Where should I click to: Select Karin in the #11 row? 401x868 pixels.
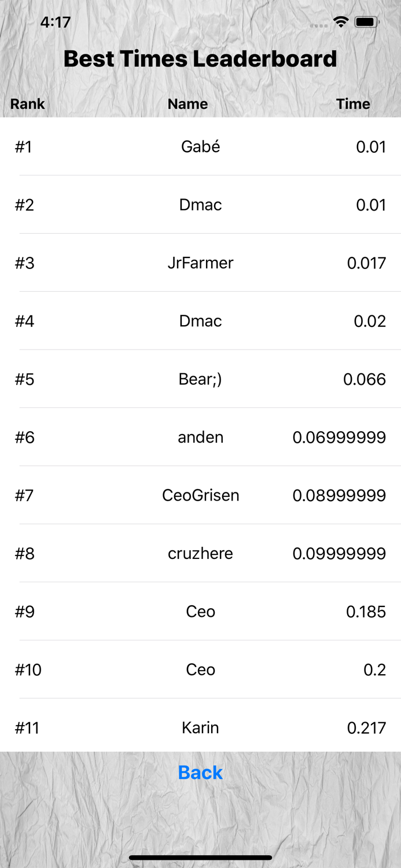pyautogui.click(x=200, y=728)
